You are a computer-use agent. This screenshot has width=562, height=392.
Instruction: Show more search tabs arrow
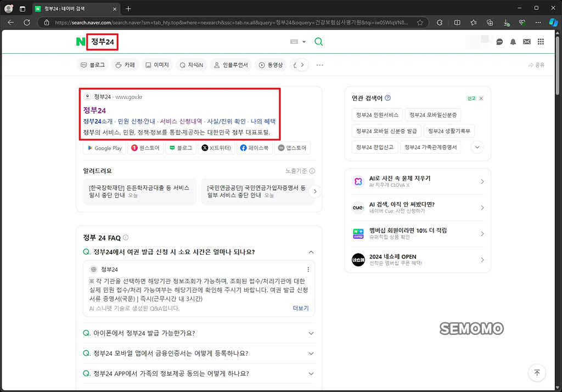click(302, 65)
